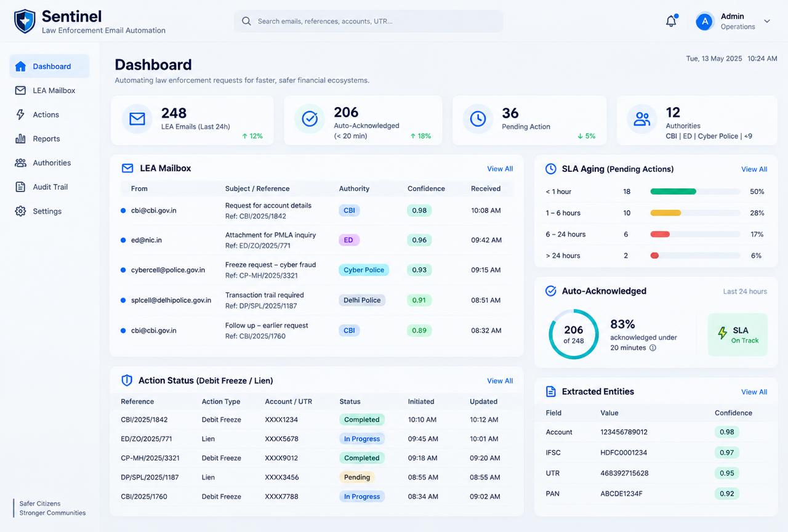
Task: Click the envelope icon beside LEA Mailbox heading
Action: tap(127, 168)
